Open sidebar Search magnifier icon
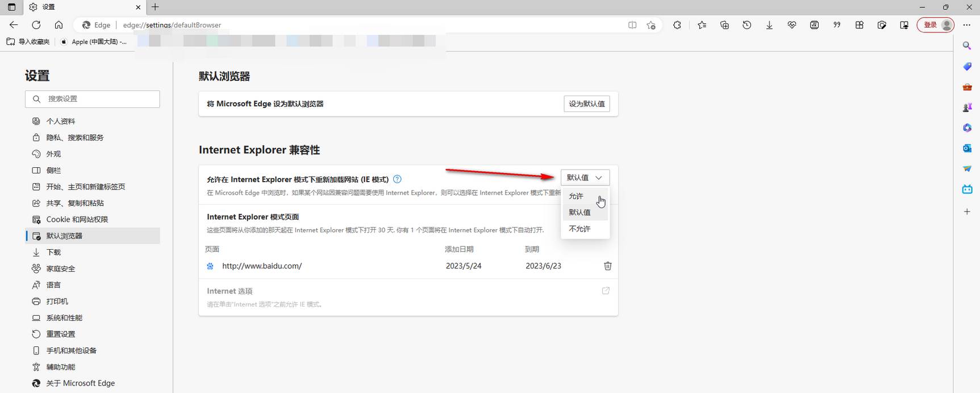This screenshot has height=393, width=980. tap(967, 45)
